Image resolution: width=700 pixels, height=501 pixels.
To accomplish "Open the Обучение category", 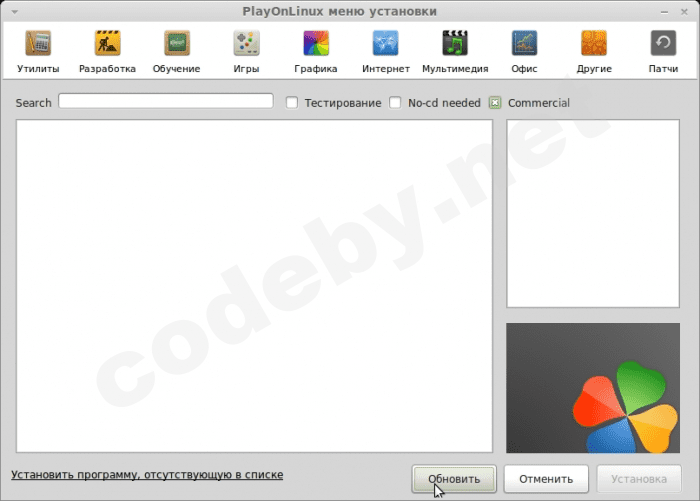I will tap(177, 51).
